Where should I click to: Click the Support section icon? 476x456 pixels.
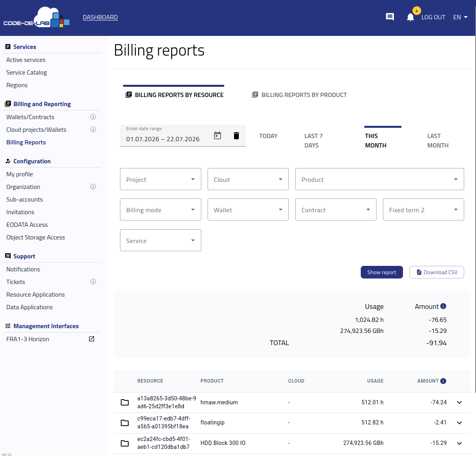pyautogui.click(x=8, y=256)
